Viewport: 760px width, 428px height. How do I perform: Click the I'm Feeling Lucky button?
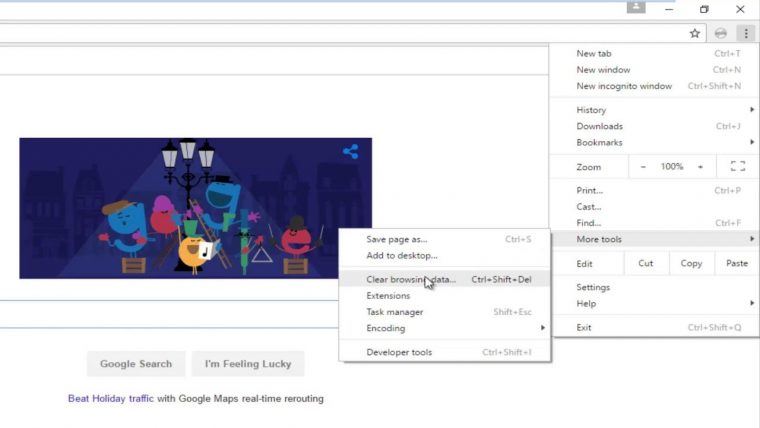[248, 364]
